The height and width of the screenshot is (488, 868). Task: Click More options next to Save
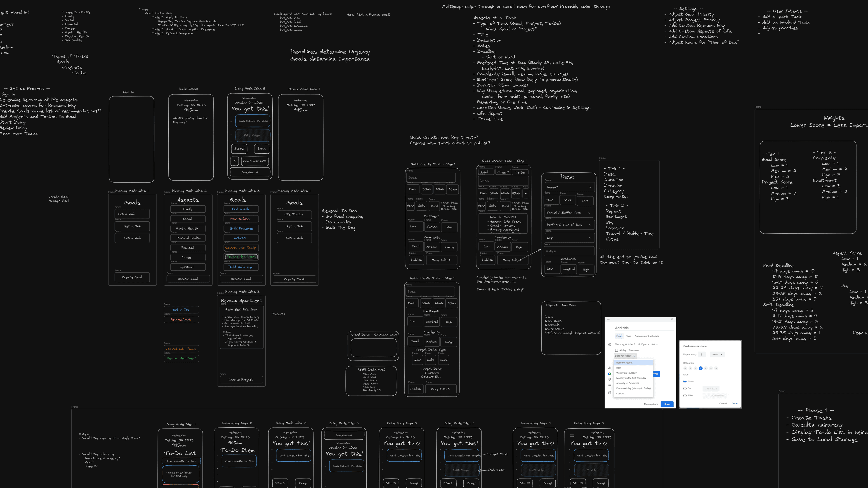tap(651, 404)
